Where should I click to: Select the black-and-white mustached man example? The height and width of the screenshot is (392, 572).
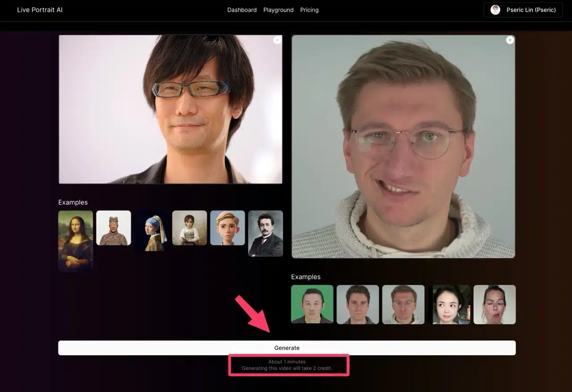(265, 234)
